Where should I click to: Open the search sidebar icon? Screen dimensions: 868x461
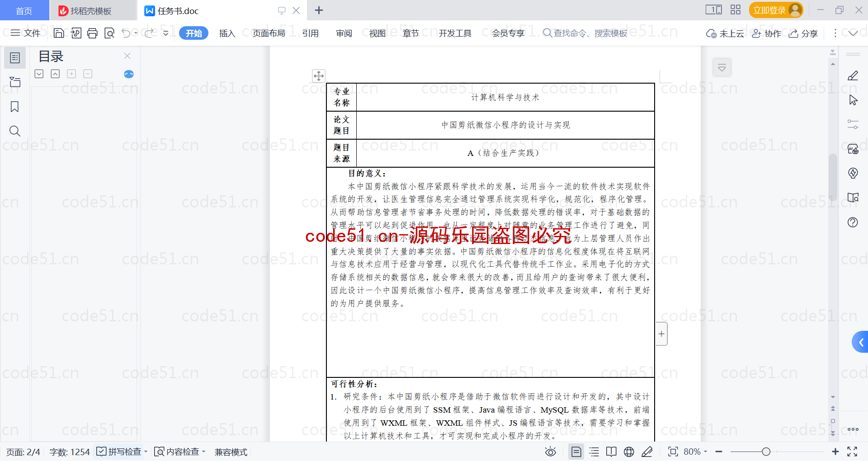15,131
